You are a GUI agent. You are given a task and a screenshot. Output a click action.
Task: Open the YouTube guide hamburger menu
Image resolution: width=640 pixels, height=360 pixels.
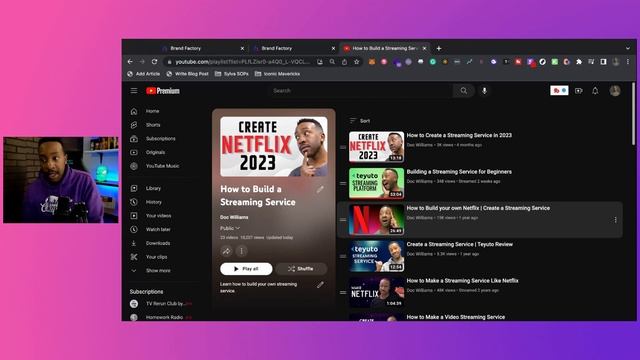[x=134, y=91]
